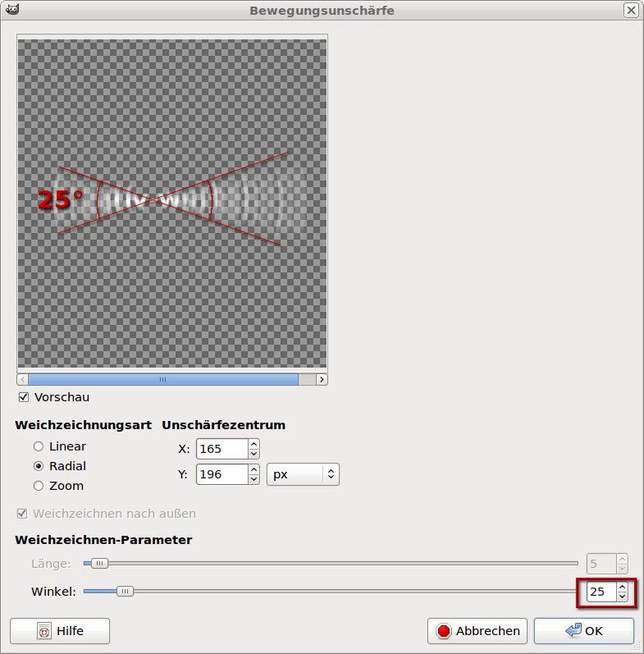The width and height of the screenshot is (644, 654).
Task: Click the red stop icon on Abbrechen
Action: (444, 631)
